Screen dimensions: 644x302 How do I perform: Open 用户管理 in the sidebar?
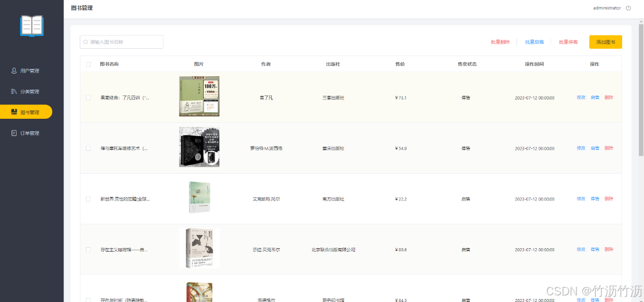pyautogui.click(x=25, y=71)
